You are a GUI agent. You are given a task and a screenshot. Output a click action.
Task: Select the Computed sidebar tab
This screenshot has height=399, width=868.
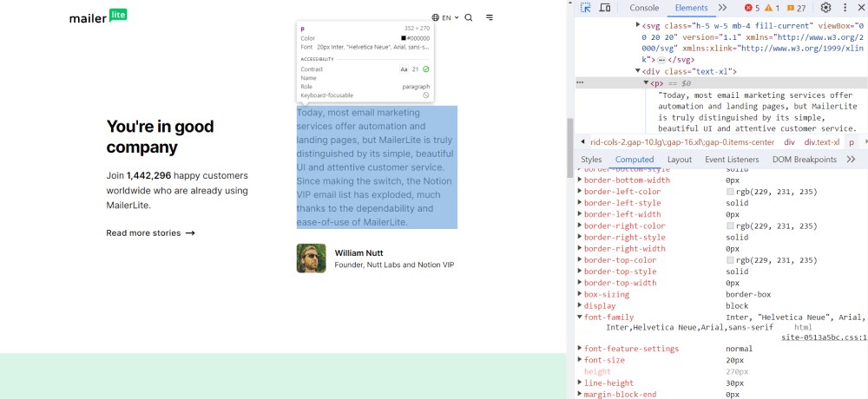pos(635,160)
